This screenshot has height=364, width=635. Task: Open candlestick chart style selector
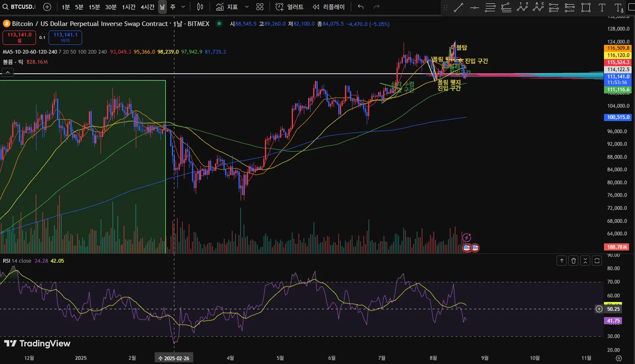[200, 7]
